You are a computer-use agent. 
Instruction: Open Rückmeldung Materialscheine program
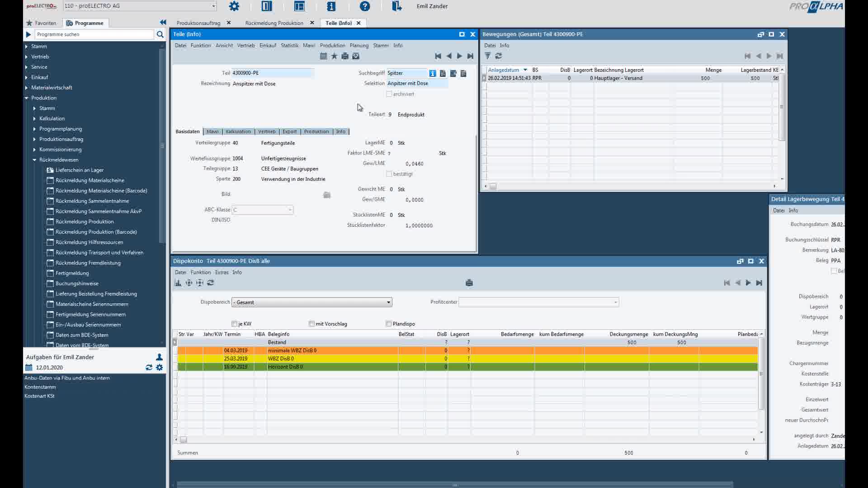(x=90, y=180)
